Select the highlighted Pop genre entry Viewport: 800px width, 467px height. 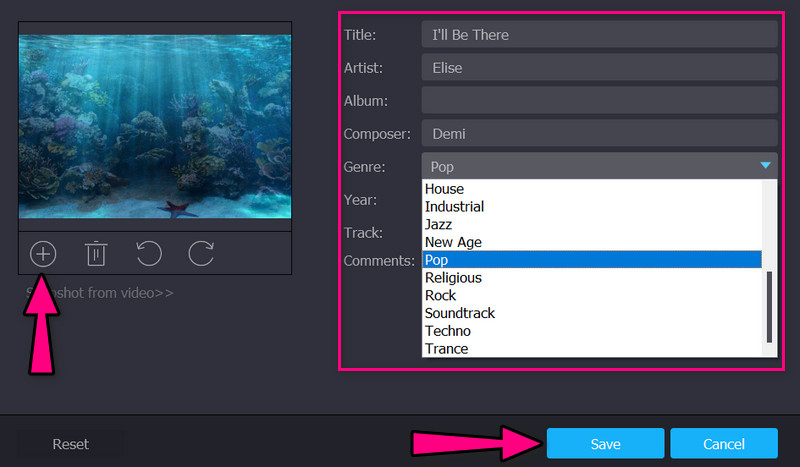tap(437, 260)
